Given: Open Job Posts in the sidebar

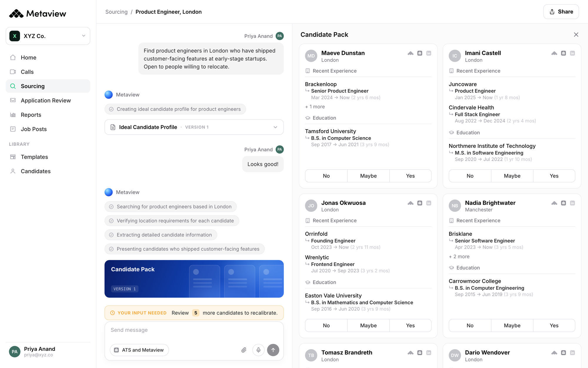Looking at the screenshot, I should 48,129.
